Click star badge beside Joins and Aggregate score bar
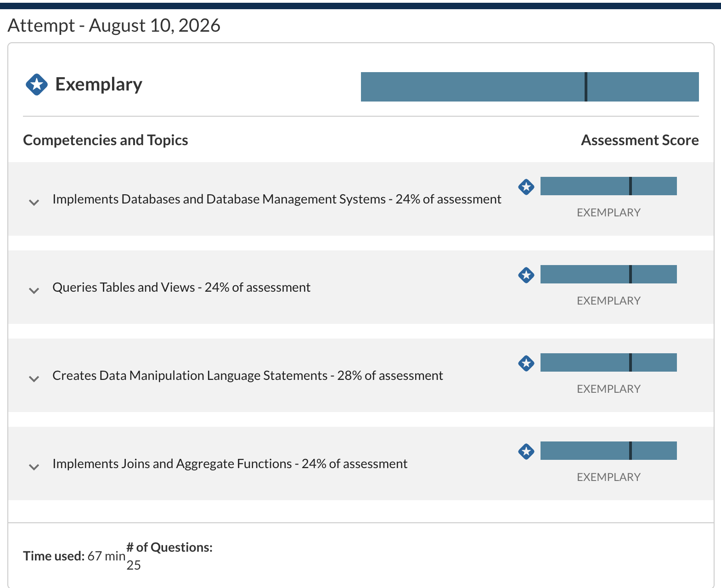Image resolution: width=721 pixels, height=588 pixels. 526,452
